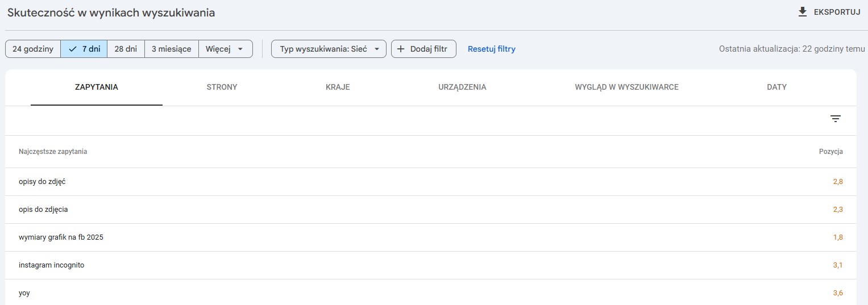
Task: Switch date range to 28 dni
Action: pyautogui.click(x=126, y=49)
